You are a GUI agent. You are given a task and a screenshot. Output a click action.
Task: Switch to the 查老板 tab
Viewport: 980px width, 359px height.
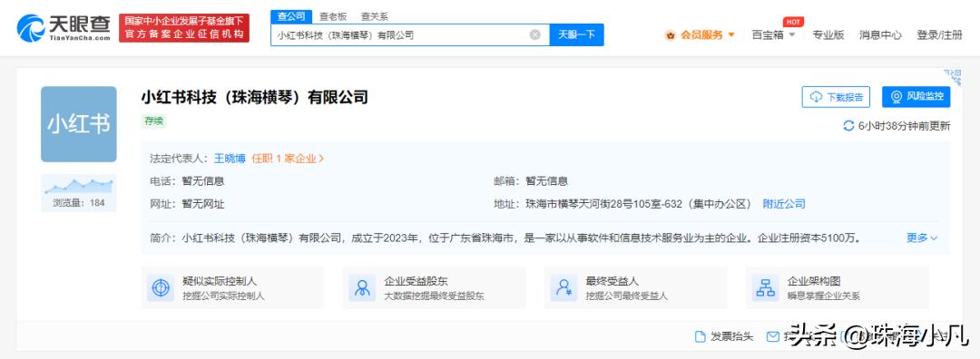point(332,17)
